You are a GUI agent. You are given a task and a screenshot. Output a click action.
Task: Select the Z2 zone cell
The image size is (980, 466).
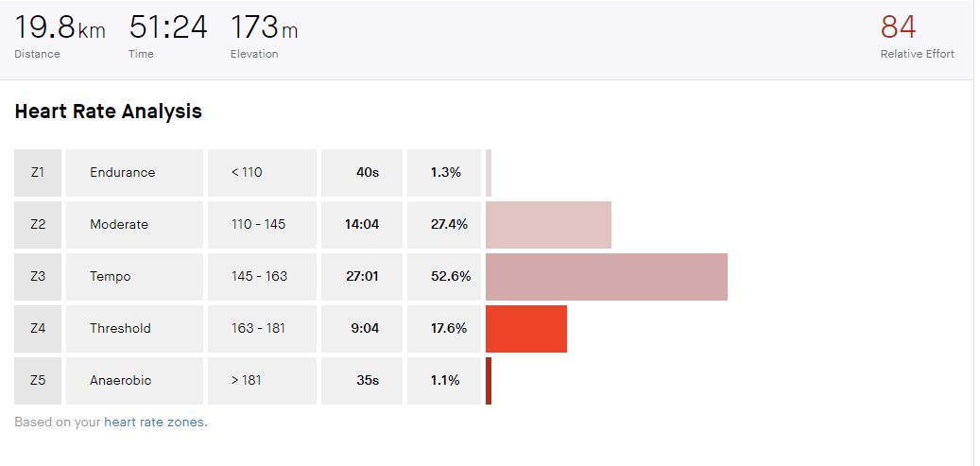38,225
